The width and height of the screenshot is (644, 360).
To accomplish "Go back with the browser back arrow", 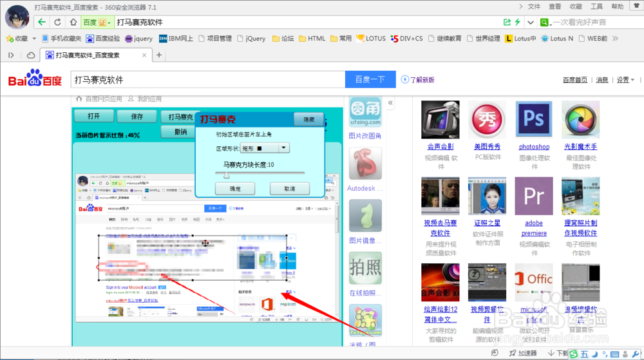I will (x=41, y=22).
